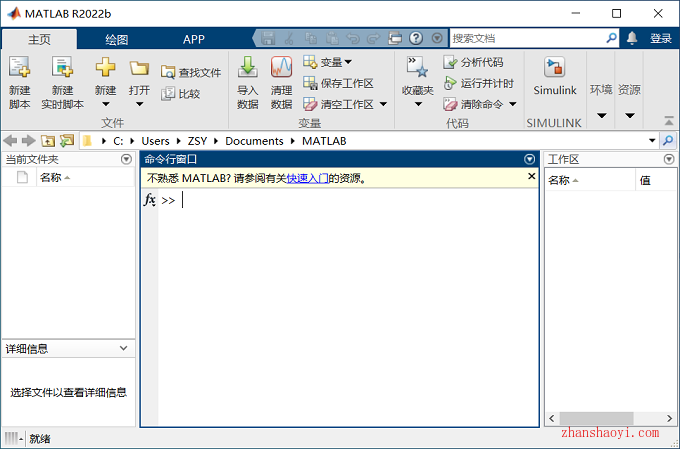Click in the 搜索文档 search field
Viewport: 680px width, 449px height.
click(527, 38)
